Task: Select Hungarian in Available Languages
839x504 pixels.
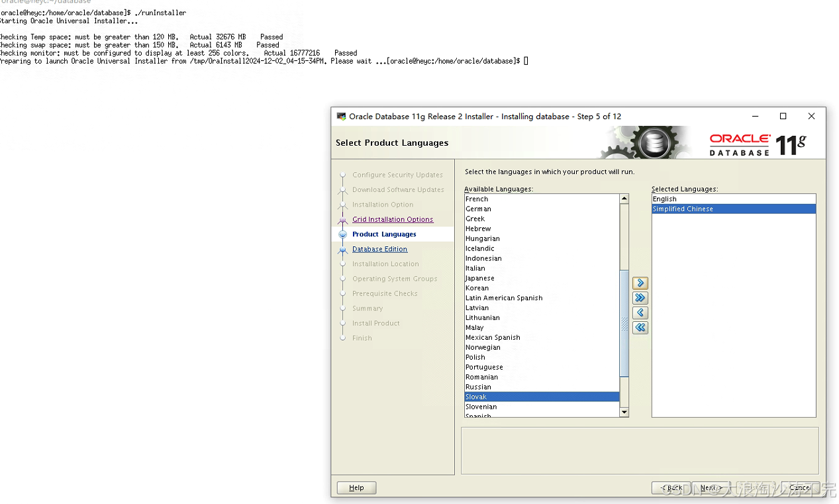Action: tap(542, 238)
